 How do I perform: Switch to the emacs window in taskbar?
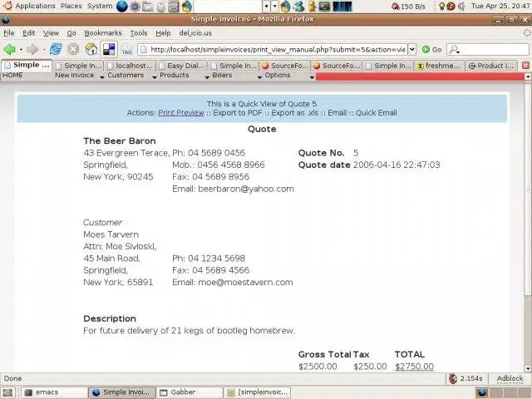(x=54, y=392)
